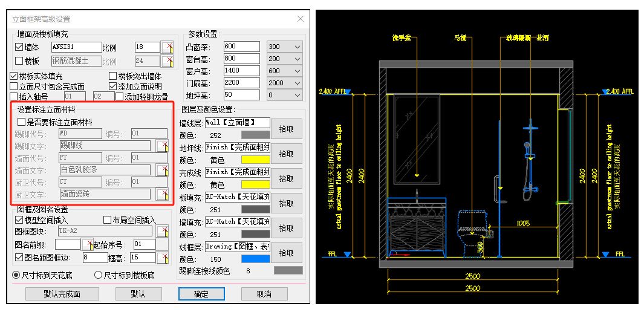Click 窗户高 field with 1400
The image size is (644, 312).
coord(242,71)
